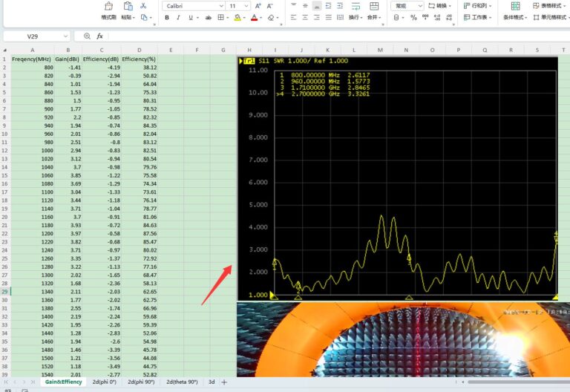This screenshot has height=392, width=570.
Task: Click the zoom magnifier icon beside fx
Action: coord(87,36)
